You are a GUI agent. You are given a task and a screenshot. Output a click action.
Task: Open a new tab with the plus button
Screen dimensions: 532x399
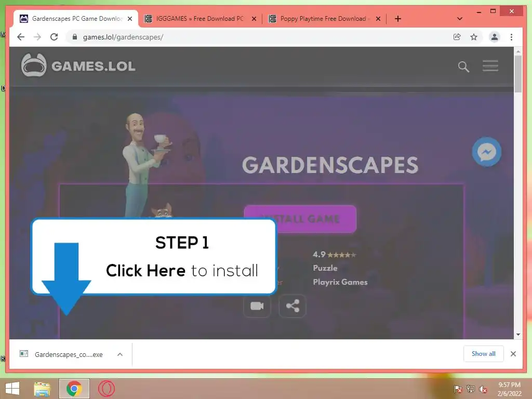(398, 19)
